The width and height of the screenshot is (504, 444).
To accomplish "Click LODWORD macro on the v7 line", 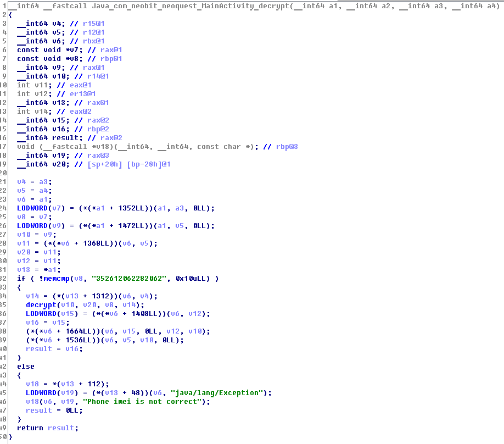I will pyautogui.click(x=32, y=208).
